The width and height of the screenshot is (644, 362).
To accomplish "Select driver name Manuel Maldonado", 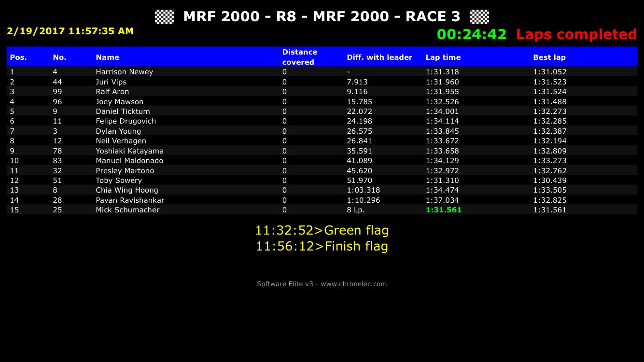I will point(129,161).
